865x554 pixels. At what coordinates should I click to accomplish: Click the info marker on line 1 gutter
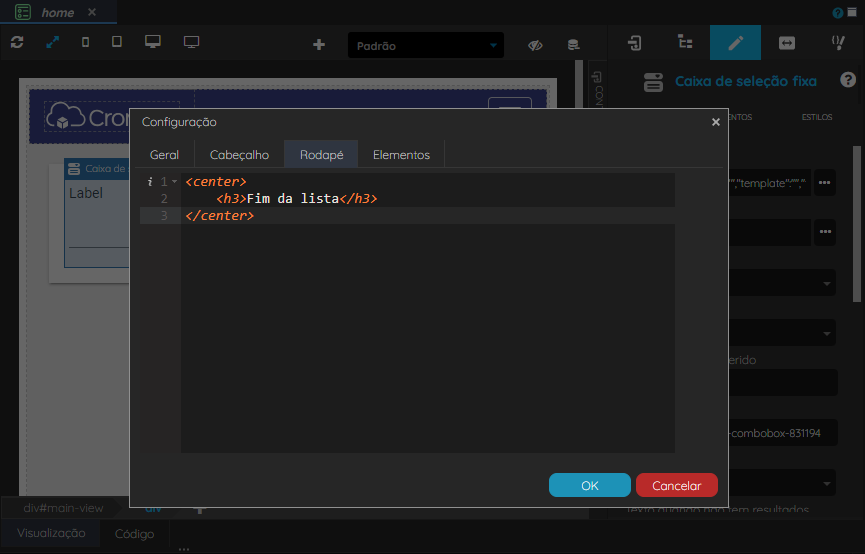[149, 182]
